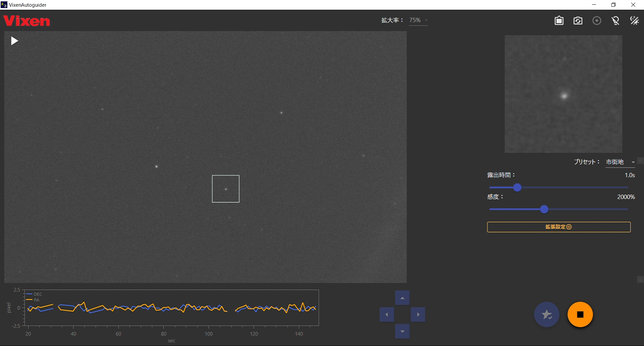The width and height of the screenshot is (644, 346).
Task: Click the red Vixen logo
Action: pyautogui.click(x=27, y=21)
